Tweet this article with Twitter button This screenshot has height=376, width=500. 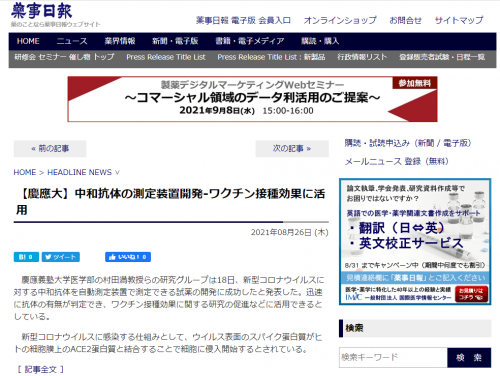pos(61,257)
